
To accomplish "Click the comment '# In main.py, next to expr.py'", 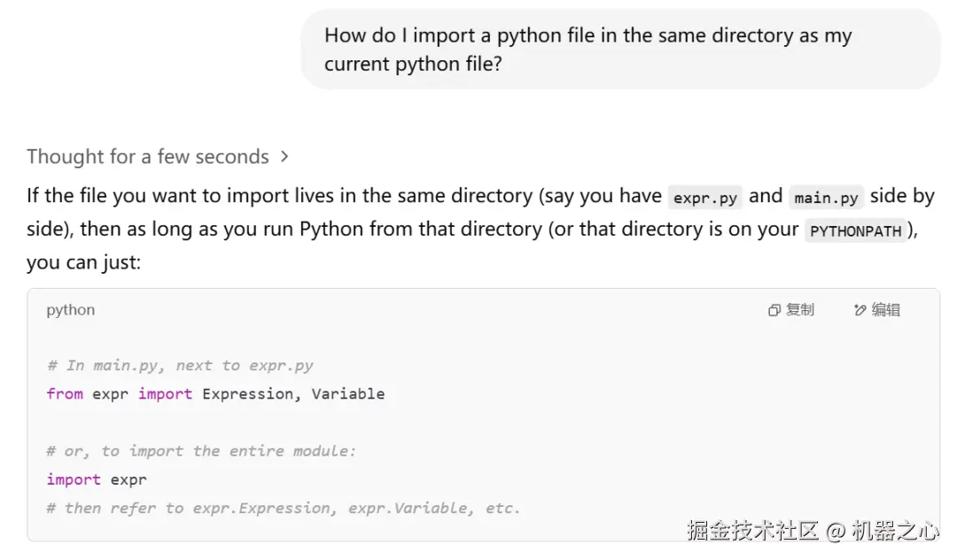I will 180,365.
